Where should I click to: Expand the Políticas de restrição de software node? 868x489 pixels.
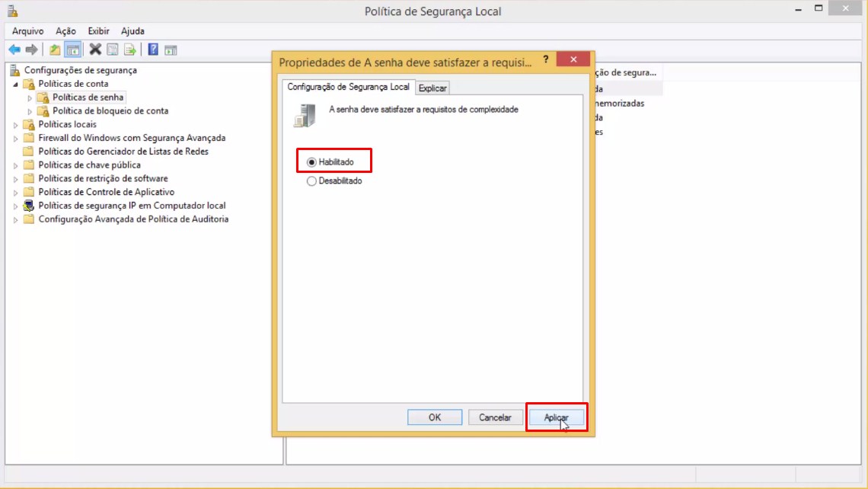click(15, 179)
